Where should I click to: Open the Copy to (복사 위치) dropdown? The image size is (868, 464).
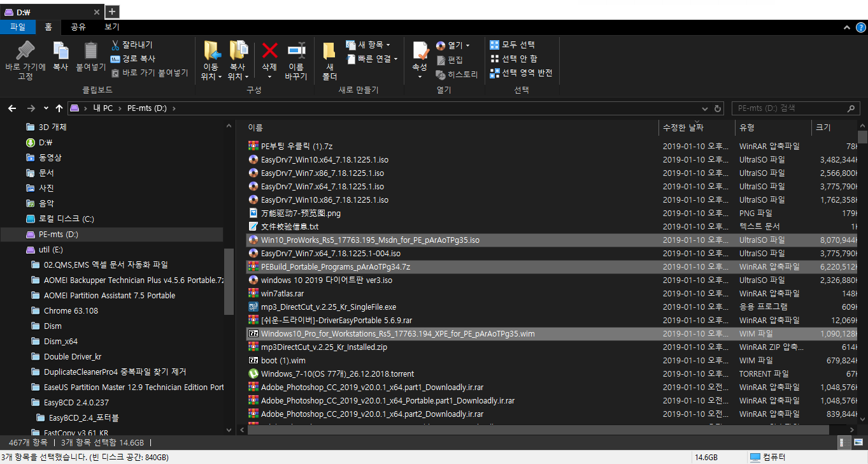[x=238, y=61]
